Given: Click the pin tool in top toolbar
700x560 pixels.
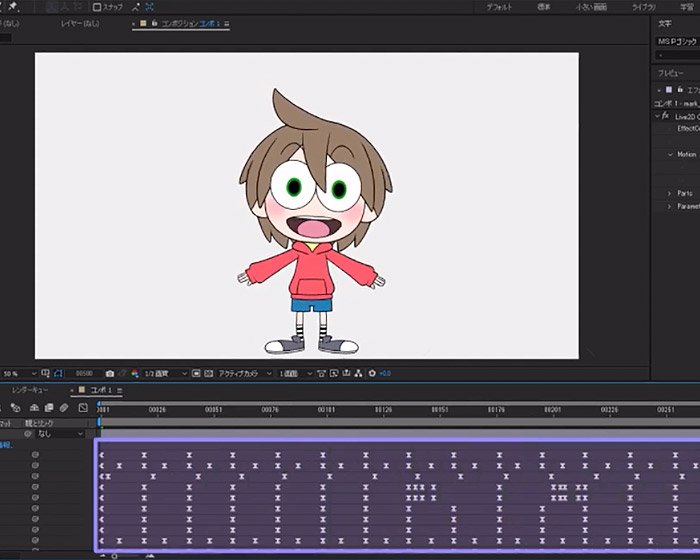Looking at the screenshot, I should coord(12,6).
